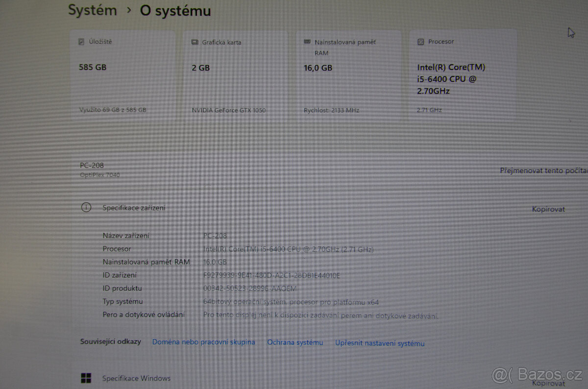Open the Doména nebo pracovní skupina link
Image resolution: width=588 pixels, height=389 pixels.
click(x=204, y=342)
